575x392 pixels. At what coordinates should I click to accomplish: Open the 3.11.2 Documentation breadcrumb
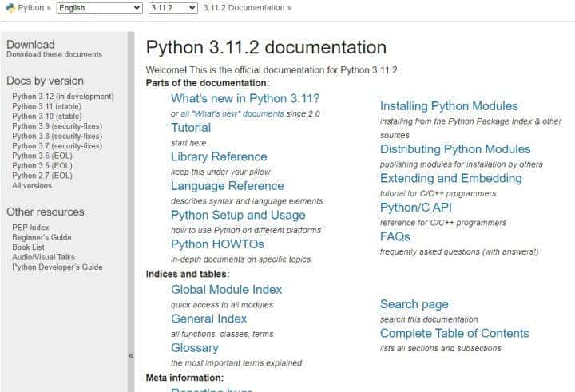pyautogui.click(x=244, y=8)
